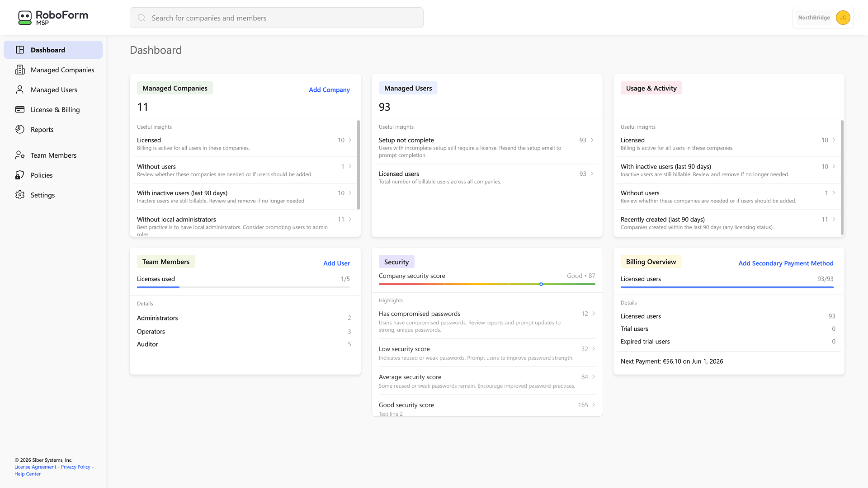Viewport: 868px width, 488px height.
Task: Click the NorthBridge account label
Action: click(x=814, y=18)
